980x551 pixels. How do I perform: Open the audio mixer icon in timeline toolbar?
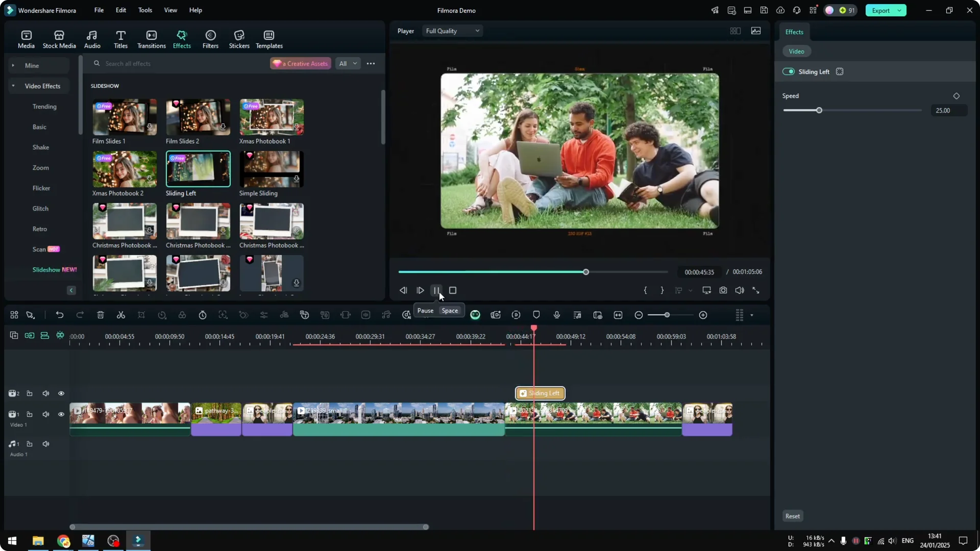[x=577, y=315]
